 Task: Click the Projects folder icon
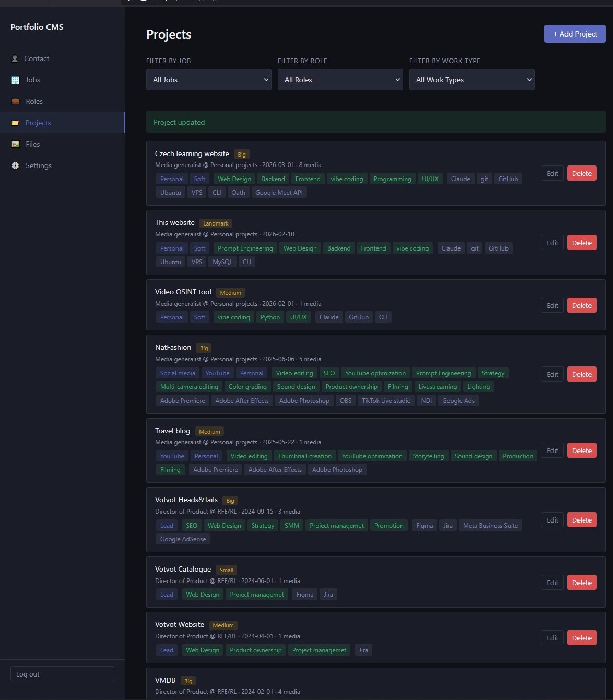[x=15, y=123]
